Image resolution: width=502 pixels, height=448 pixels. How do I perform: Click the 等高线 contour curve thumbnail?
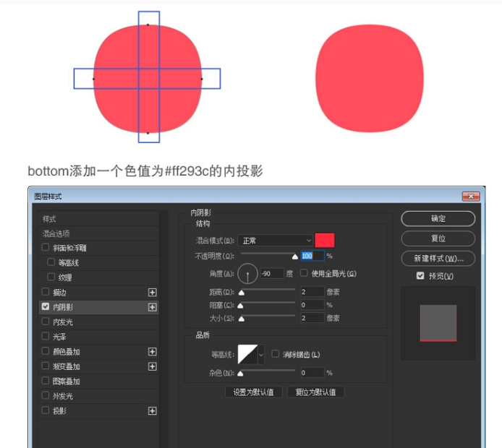tap(247, 354)
